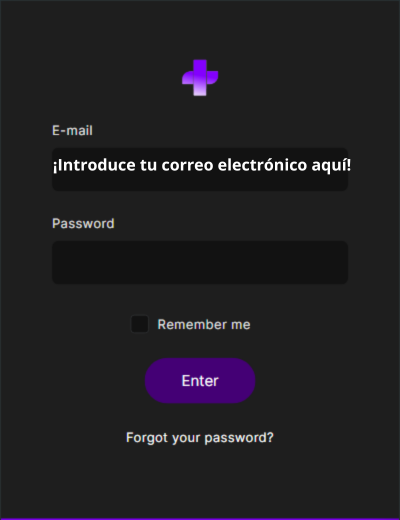Tick the Remember me checkbox

click(x=139, y=324)
